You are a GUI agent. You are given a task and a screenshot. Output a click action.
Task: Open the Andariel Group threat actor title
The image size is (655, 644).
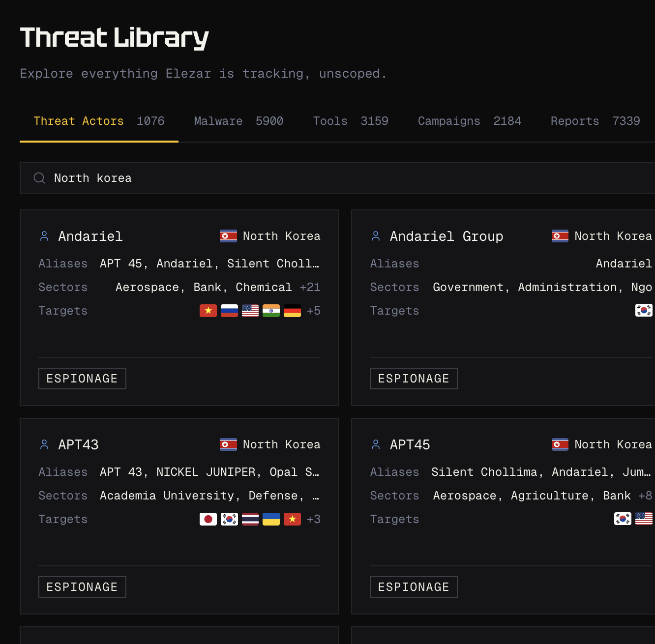[x=447, y=236]
